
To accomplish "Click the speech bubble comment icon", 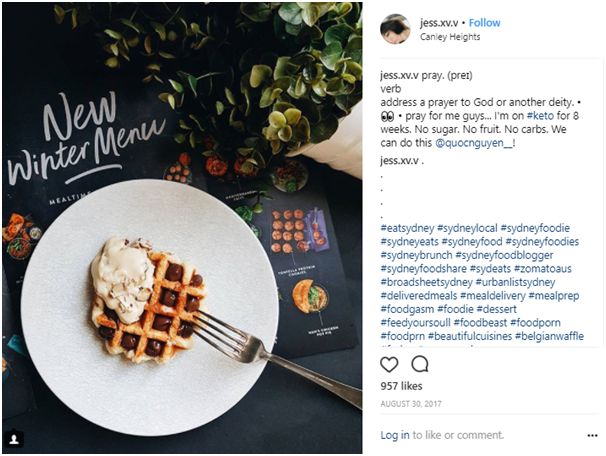I will 420,364.
